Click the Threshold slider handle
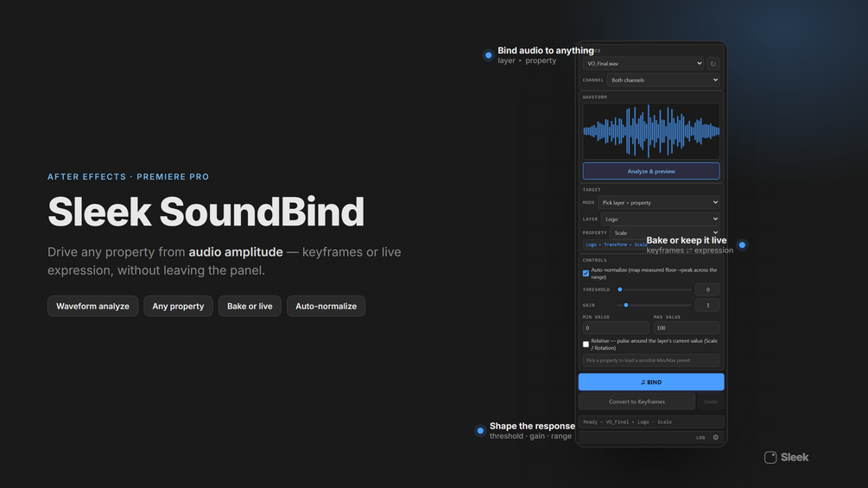 click(620, 289)
